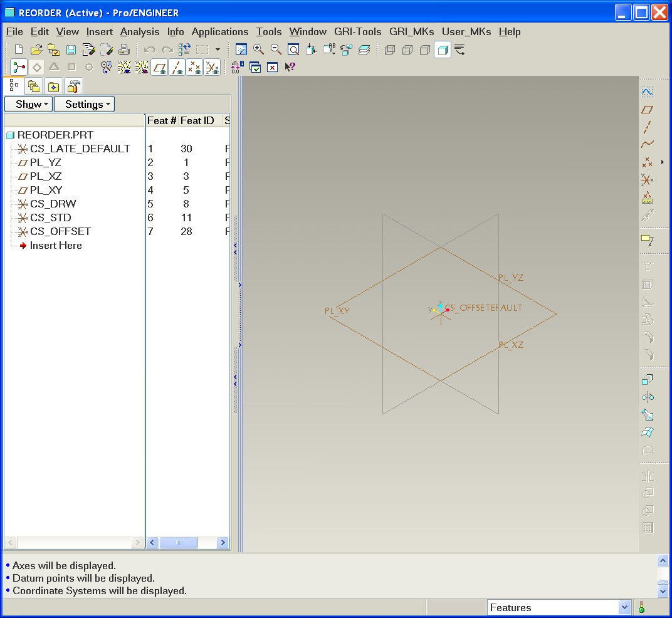Save the model with the floppy disk icon
Screen dimensions: 672x618
71,50
